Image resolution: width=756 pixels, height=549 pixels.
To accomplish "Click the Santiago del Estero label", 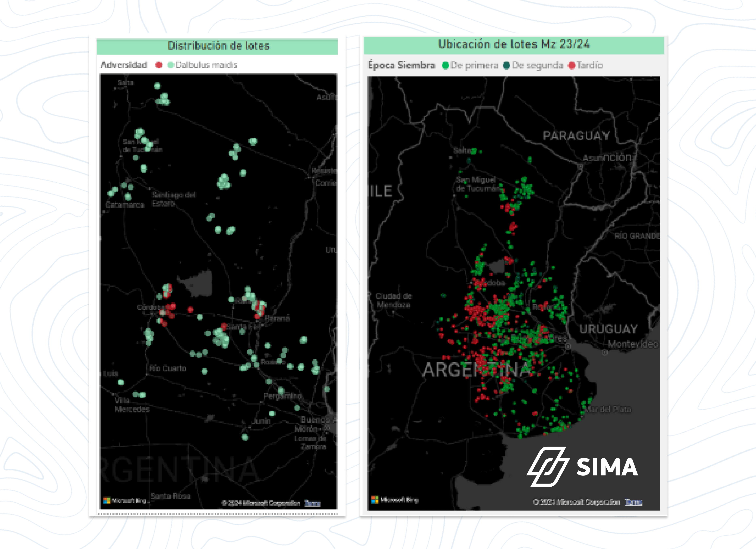I will 174,199.
